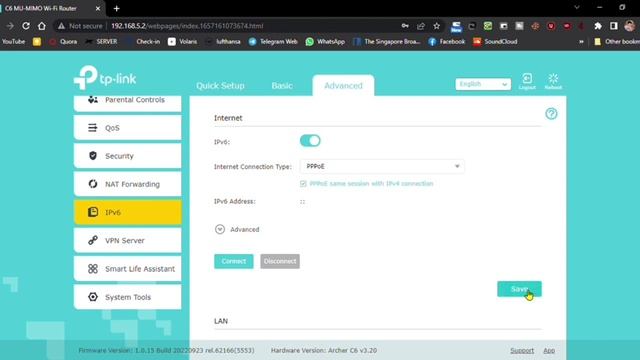Open the YouTube bookmark
This screenshot has width=640, height=360.
point(13,42)
